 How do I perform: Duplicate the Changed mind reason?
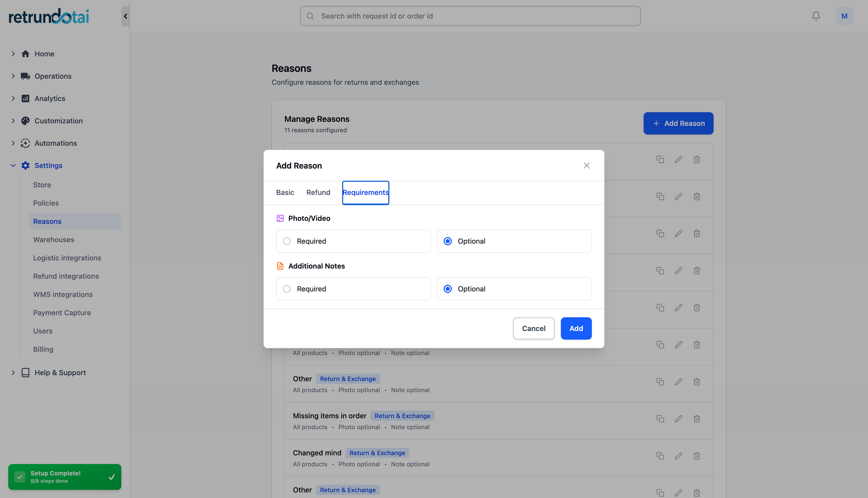click(660, 456)
